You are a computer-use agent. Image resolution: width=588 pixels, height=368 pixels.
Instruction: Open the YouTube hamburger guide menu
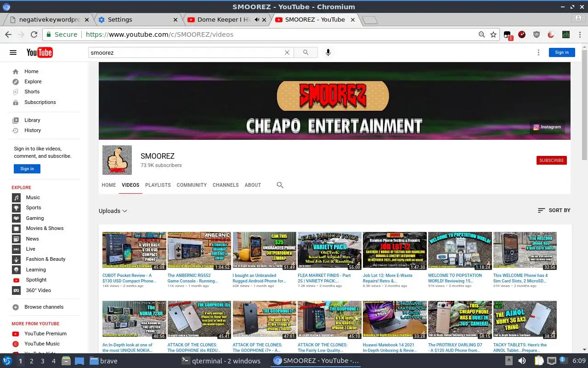point(13,52)
